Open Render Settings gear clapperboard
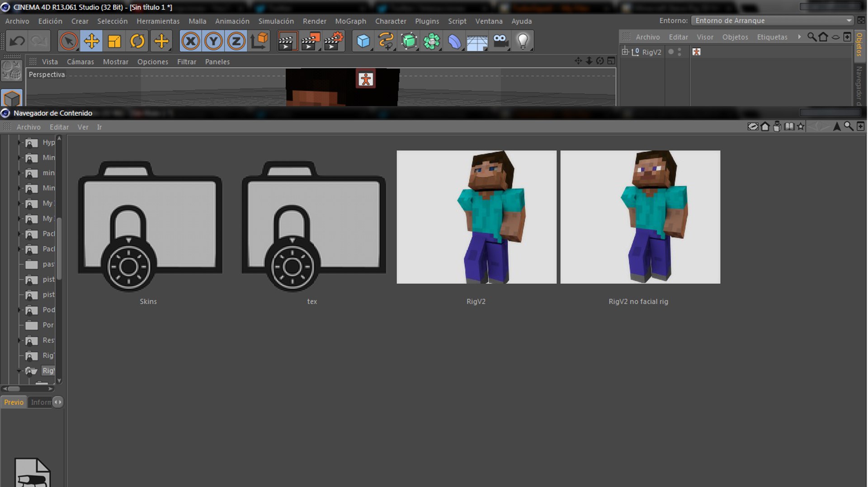Screen dimensions: 868x487 (x=334, y=41)
